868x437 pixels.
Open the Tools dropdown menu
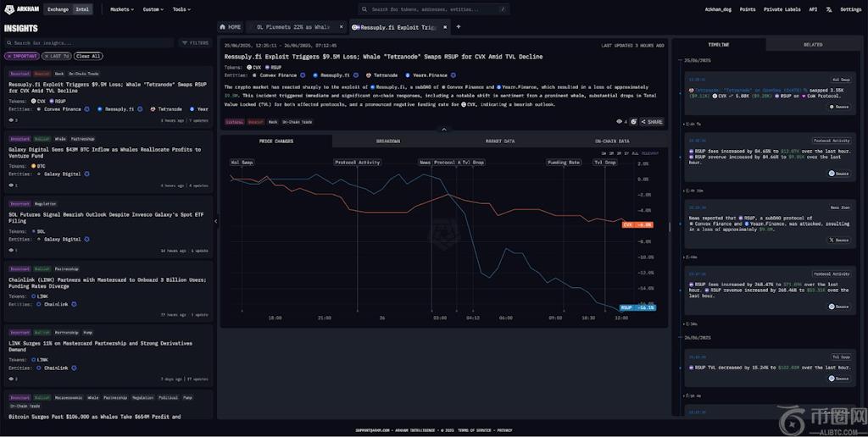[x=181, y=9]
